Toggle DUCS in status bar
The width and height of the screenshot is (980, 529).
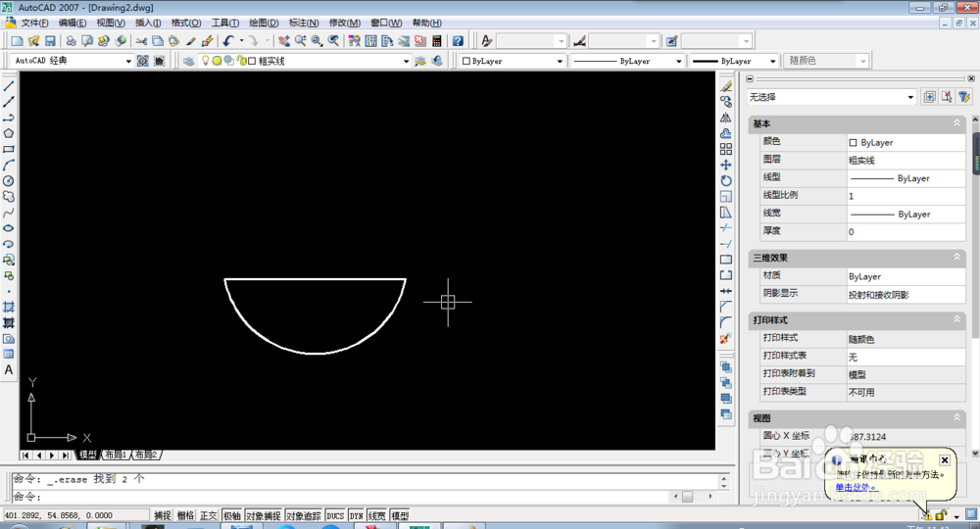coord(335,516)
